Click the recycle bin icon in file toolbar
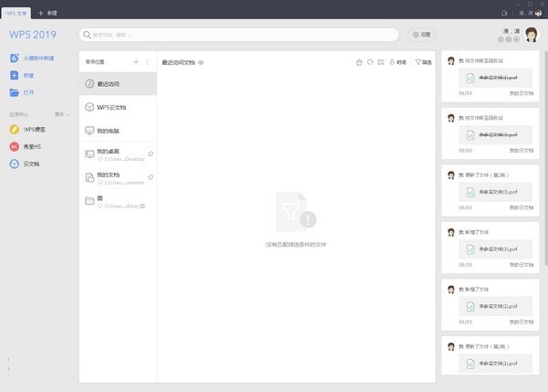 click(359, 62)
